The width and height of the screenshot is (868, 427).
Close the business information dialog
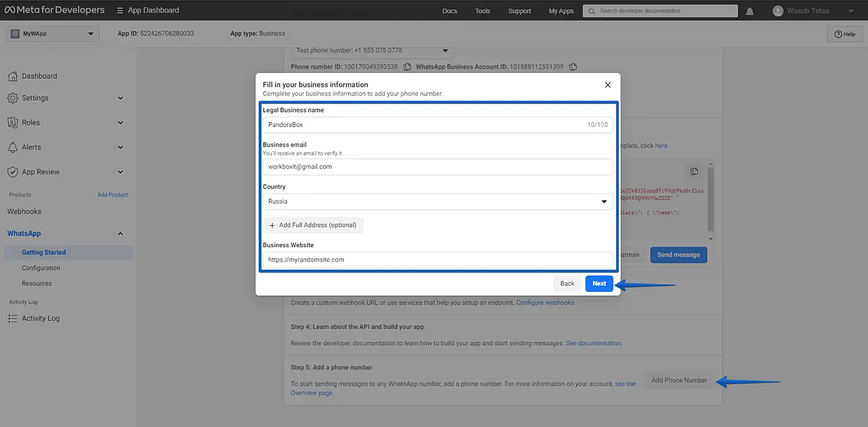pyautogui.click(x=607, y=85)
